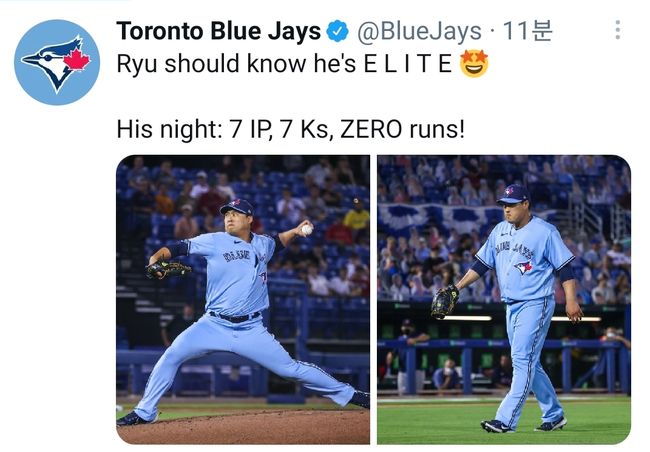The height and width of the screenshot is (452, 650).
Task: Click the 11분 tweet timestamp
Action: click(527, 31)
